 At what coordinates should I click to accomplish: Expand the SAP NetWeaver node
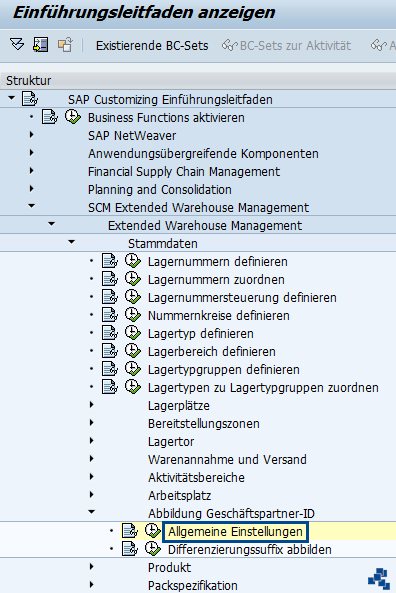pos(32,135)
